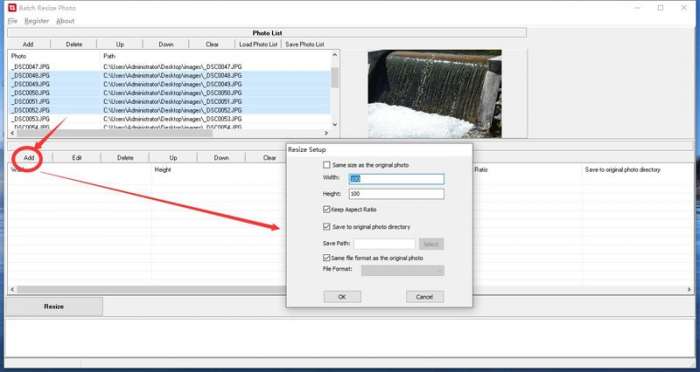This screenshot has width=700, height=372.
Task: Open the File Format dropdown
Action: coord(403,271)
